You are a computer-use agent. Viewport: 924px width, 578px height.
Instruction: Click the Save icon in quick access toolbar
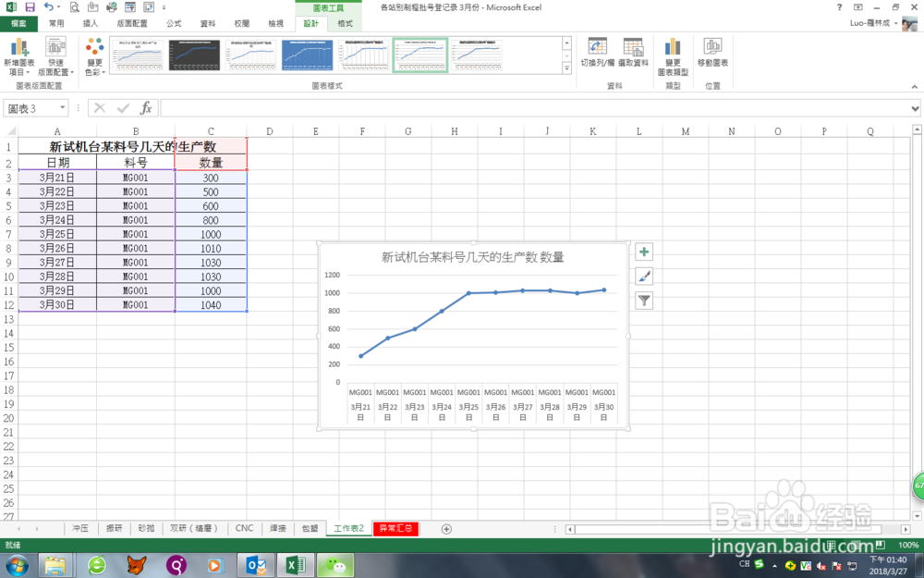click(30, 7)
